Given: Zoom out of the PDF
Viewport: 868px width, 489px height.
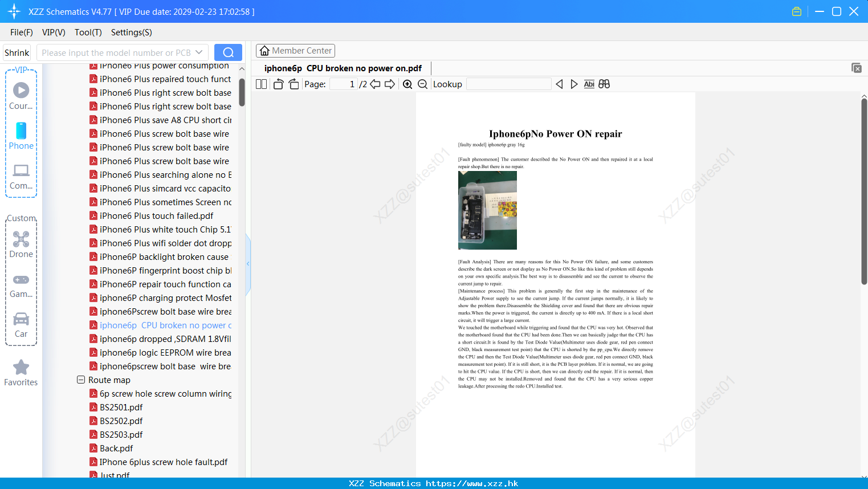Looking at the screenshot, I should coord(422,84).
